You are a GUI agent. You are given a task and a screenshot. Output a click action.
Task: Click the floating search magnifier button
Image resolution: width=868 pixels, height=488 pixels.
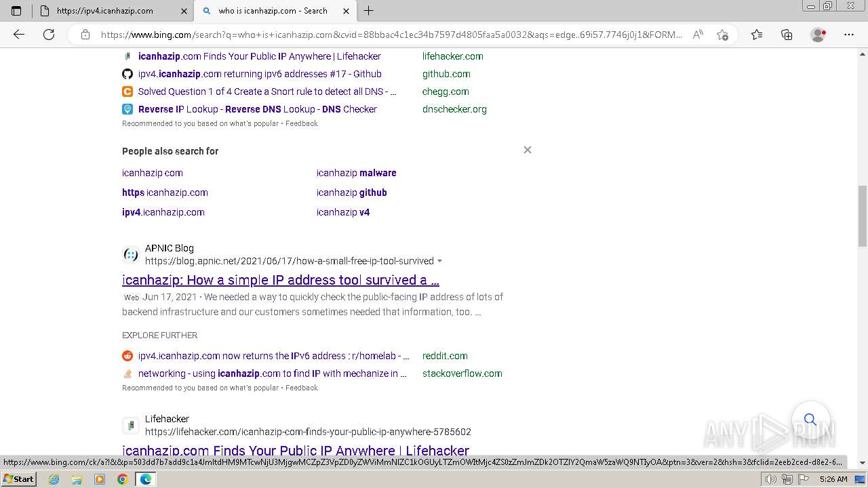point(810,420)
